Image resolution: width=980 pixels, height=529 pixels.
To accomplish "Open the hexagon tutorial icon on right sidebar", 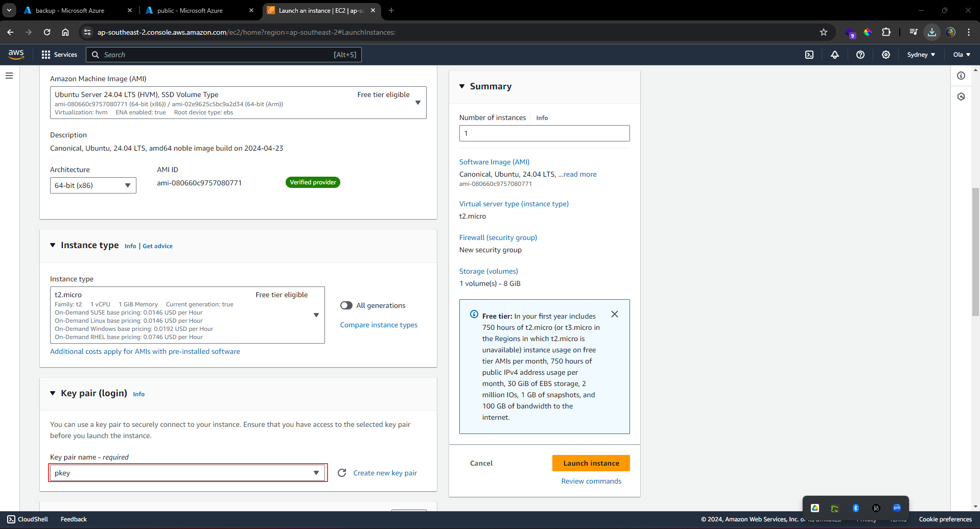I will coord(961,97).
